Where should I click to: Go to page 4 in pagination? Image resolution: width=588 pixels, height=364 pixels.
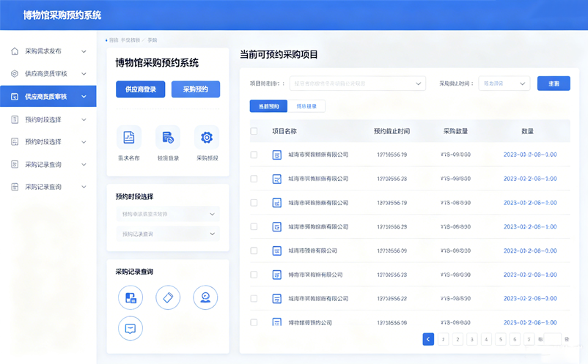tap(486, 339)
